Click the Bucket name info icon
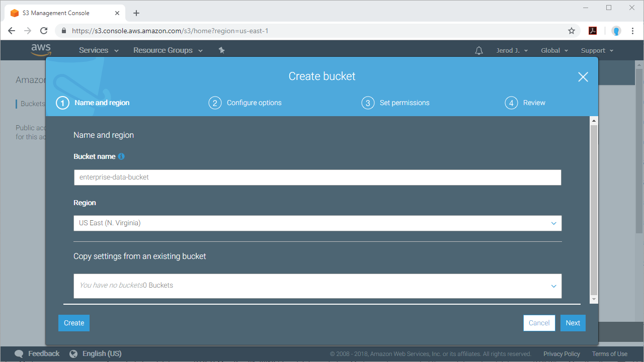The height and width of the screenshot is (362, 644). click(121, 156)
